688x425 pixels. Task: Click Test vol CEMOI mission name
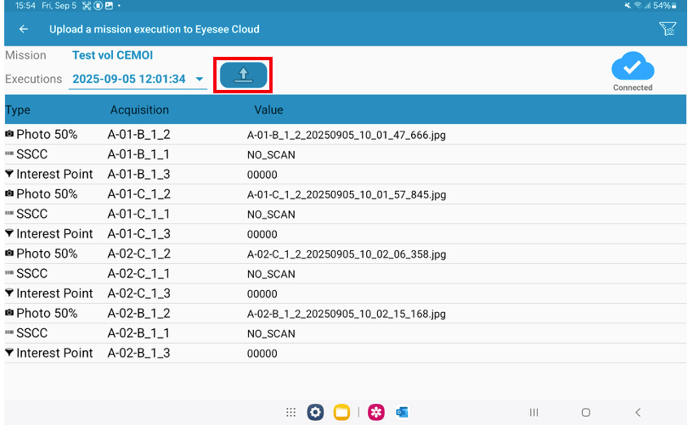(x=113, y=55)
